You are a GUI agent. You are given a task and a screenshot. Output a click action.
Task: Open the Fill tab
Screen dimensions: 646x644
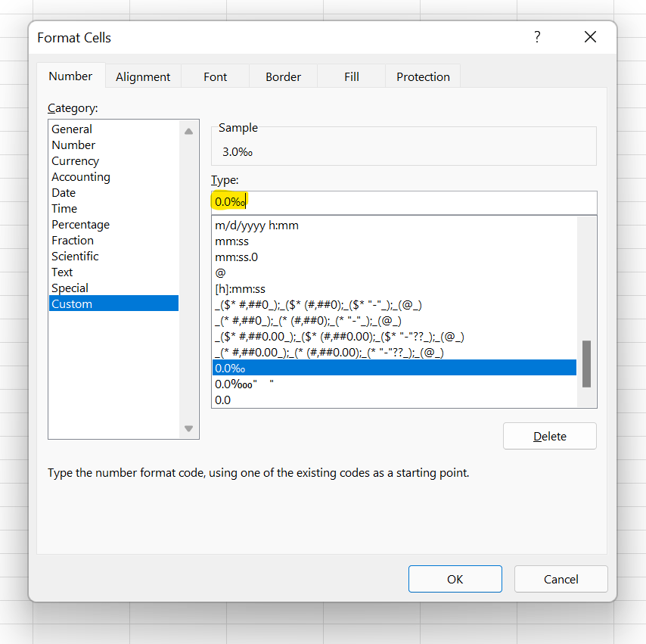click(351, 76)
